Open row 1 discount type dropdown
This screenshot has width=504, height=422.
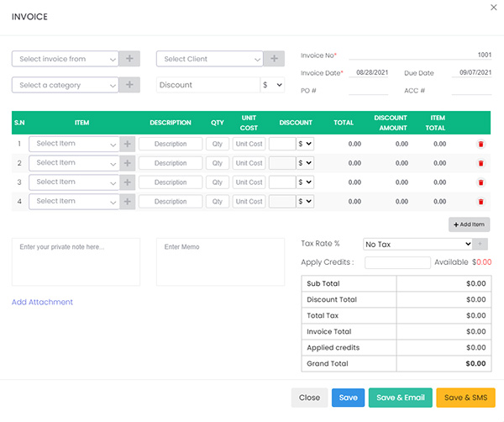(306, 144)
